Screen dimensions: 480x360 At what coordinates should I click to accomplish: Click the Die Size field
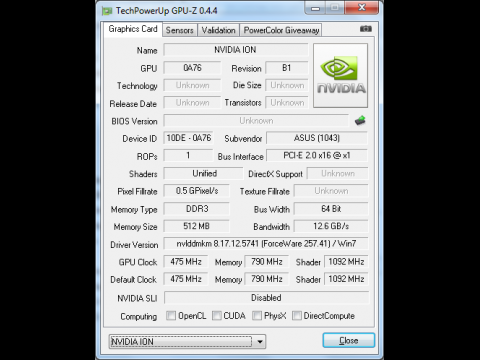[287, 85]
